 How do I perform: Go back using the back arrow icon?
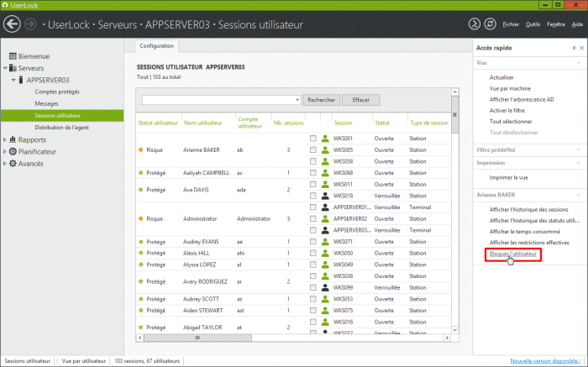click(x=12, y=24)
